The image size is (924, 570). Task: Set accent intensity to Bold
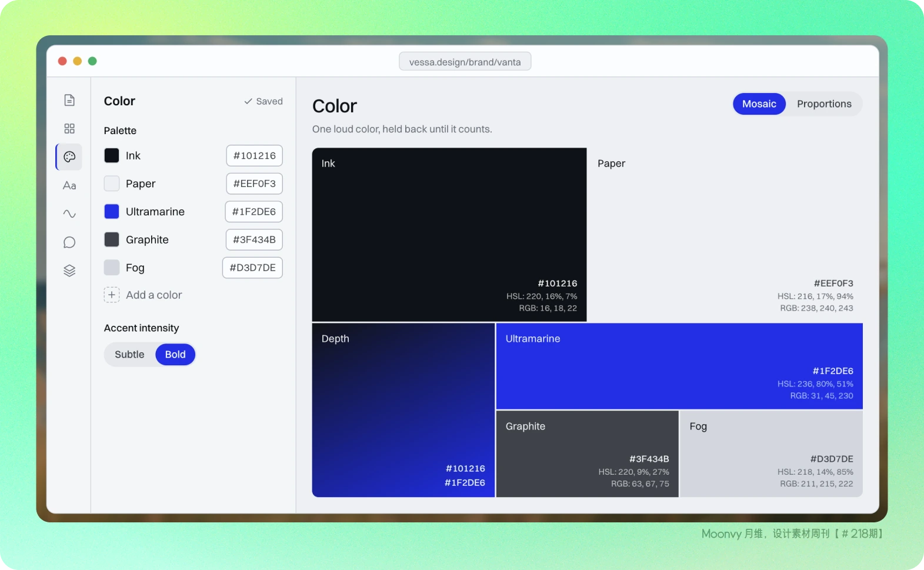[x=175, y=354]
